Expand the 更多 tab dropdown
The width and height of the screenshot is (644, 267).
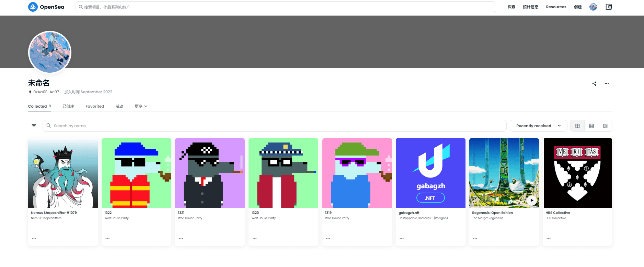[141, 106]
